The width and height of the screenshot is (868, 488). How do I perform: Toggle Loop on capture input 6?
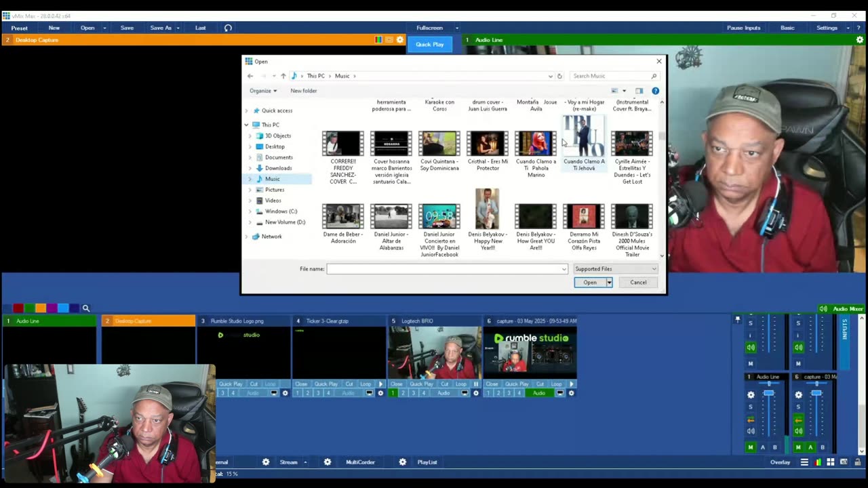556,384
